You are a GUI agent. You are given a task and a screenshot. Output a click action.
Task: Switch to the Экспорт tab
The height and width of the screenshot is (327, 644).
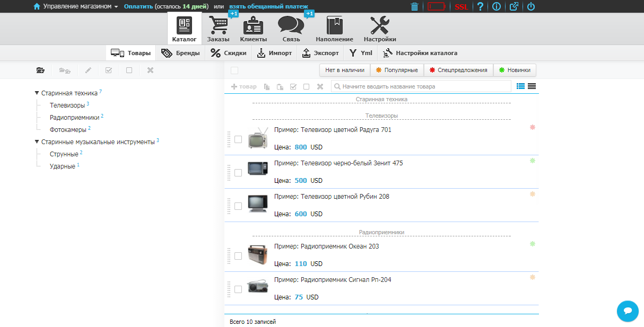coord(320,53)
